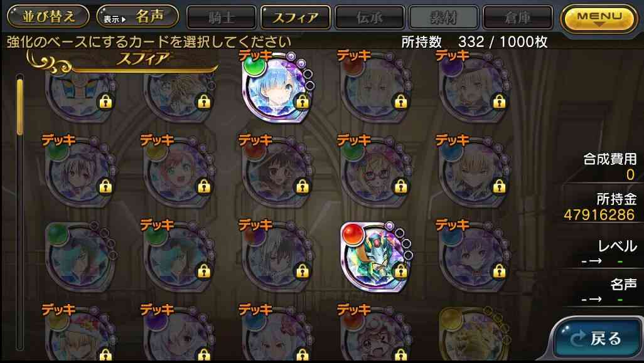
Task: Click the vertical list scrollbar thumb
Action: 19,107
